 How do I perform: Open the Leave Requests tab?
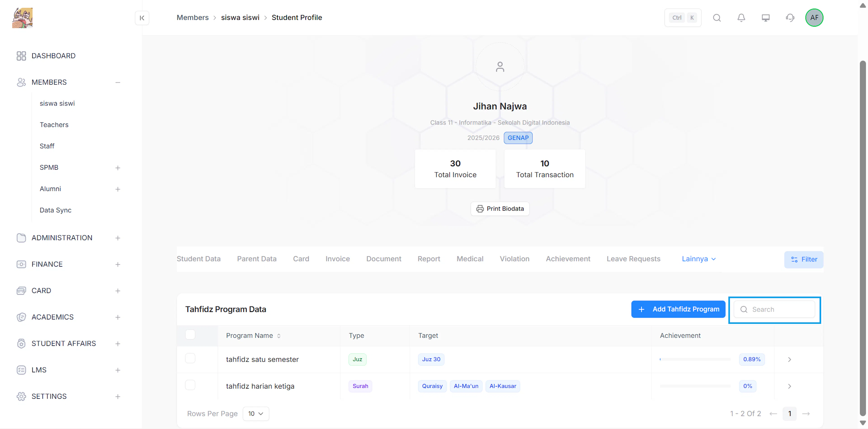click(633, 259)
